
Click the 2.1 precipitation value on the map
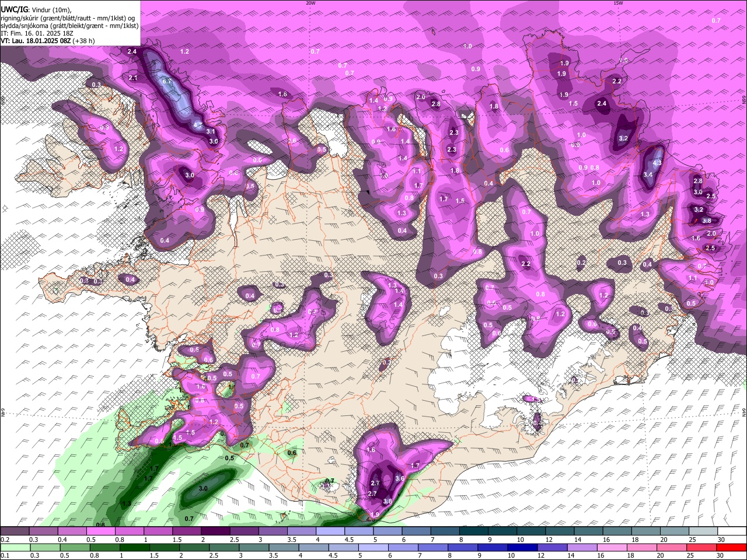click(x=133, y=78)
